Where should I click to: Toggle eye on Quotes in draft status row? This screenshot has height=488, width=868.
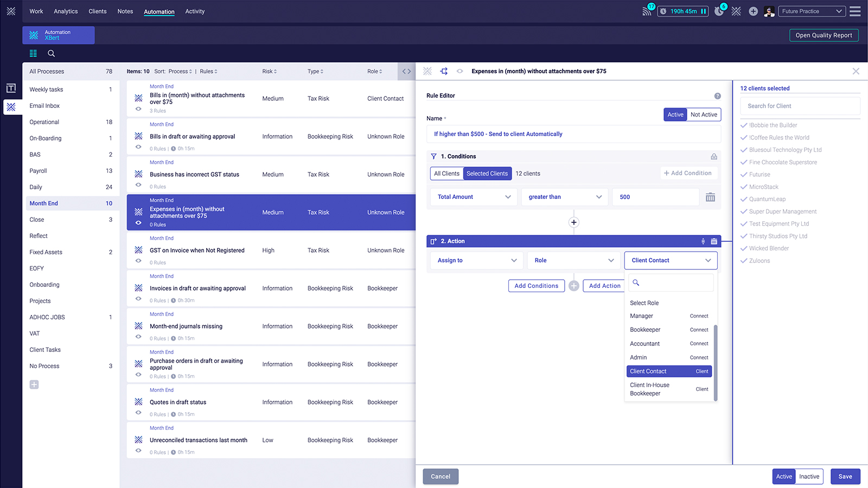[x=138, y=413]
